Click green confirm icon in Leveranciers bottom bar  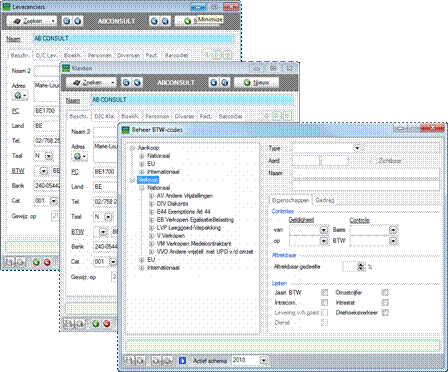click(x=36, y=262)
